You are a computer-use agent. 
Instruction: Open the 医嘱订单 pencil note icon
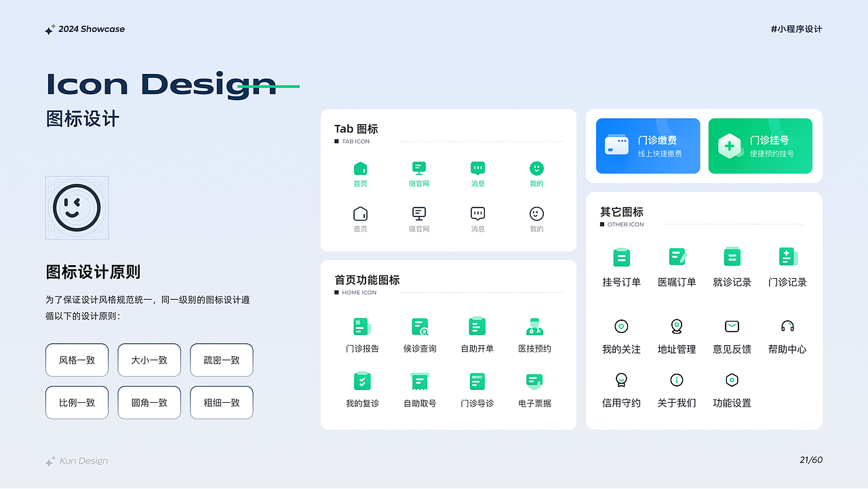[x=677, y=256]
